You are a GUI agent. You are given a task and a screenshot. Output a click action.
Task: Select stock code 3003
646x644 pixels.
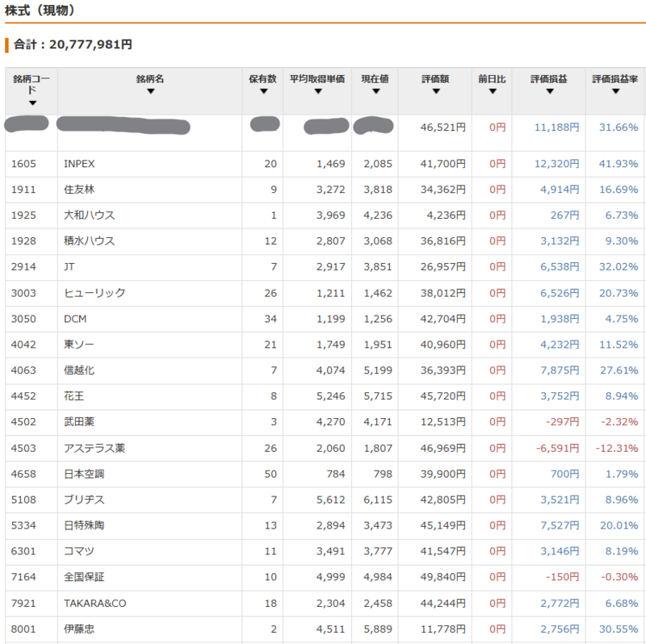(x=23, y=293)
